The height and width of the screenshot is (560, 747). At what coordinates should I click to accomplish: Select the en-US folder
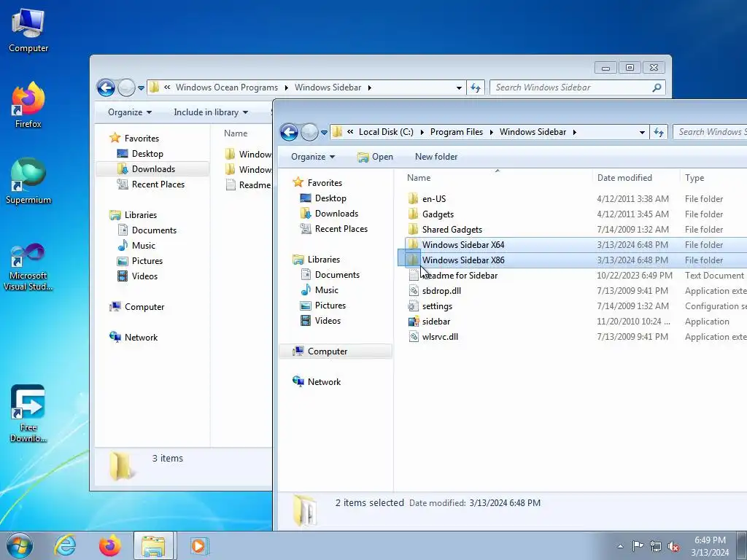pyautogui.click(x=433, y=199)
